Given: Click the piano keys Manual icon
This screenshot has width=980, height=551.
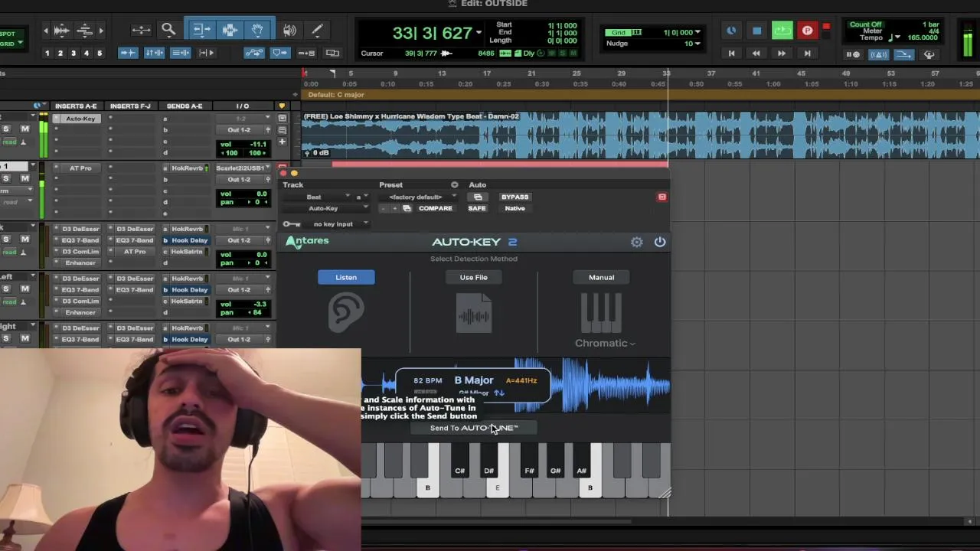Looking at the screenshot, I should click(x=601, y=312).
